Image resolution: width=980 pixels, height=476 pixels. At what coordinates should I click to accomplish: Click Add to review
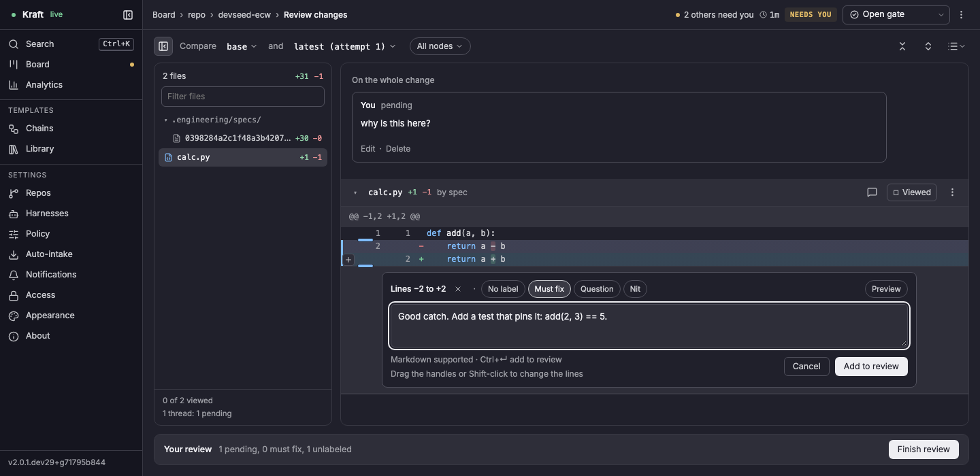pyautogui.click(x=871, y=367)
